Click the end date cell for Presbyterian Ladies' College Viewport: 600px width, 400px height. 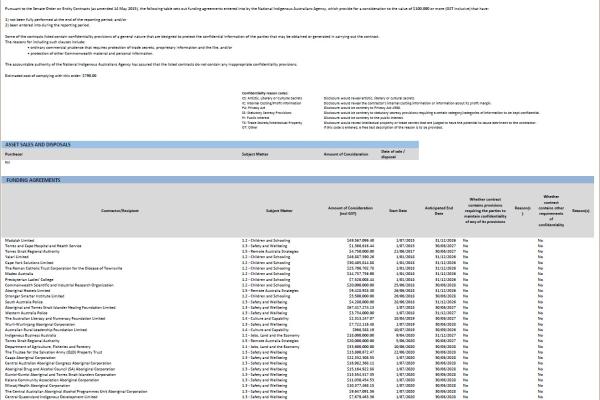pos(445,280)
